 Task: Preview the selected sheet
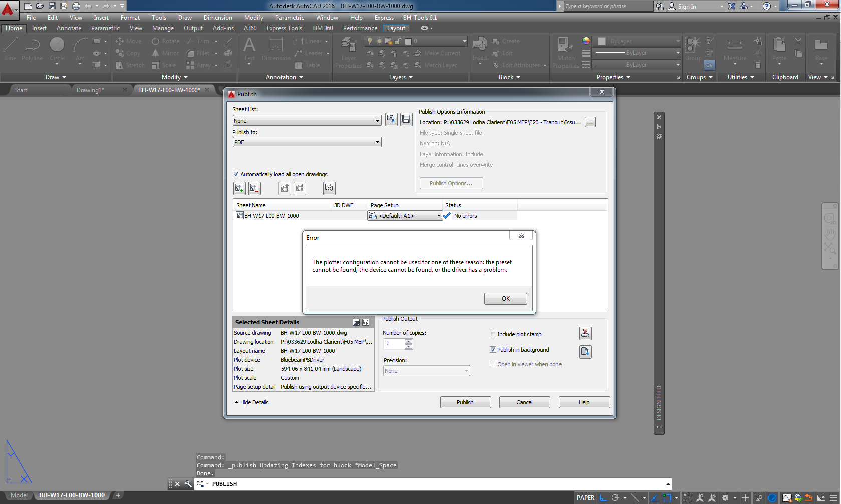tap(329, 188)
